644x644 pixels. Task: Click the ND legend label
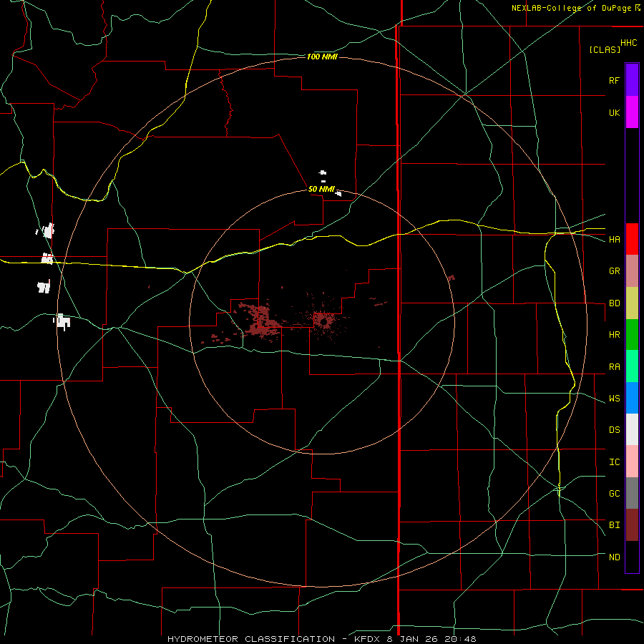pyautogui.click(x=614, y=557)
